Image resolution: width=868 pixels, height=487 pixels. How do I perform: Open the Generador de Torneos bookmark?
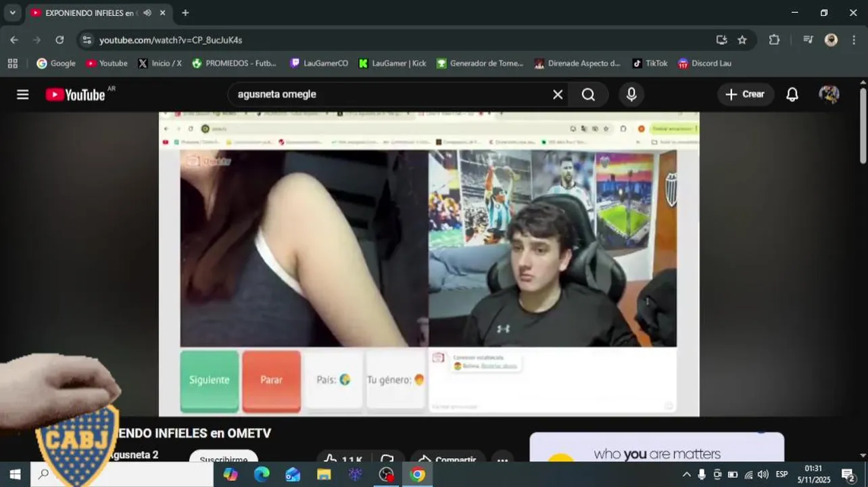click(480, 63)
